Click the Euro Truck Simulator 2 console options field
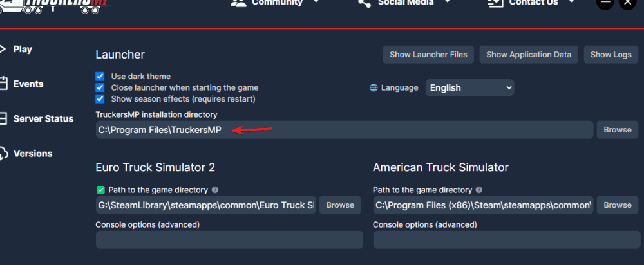The height and width of the screenshot is (265, 644). tap(229, 240)
